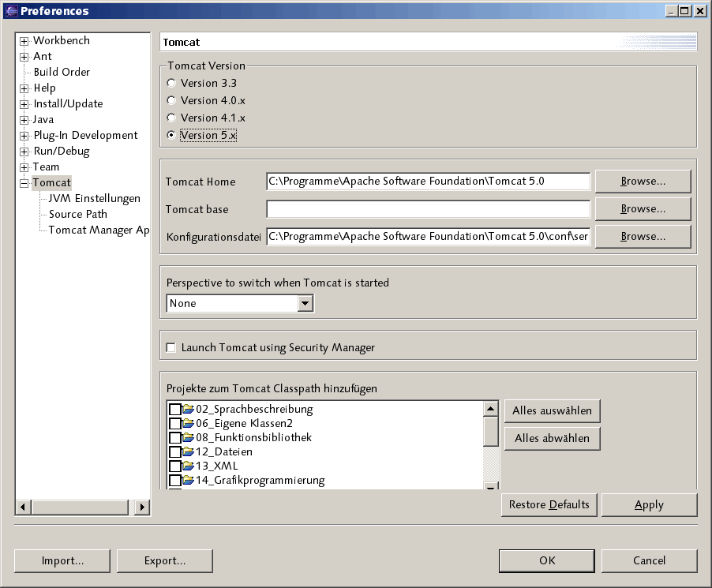
Task: Collapse the Tomcat tree node
Action: click(x=24, y=183)
